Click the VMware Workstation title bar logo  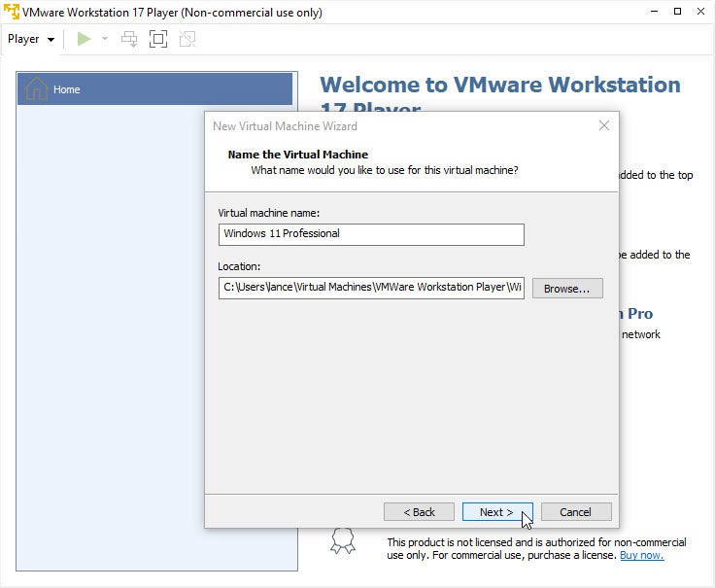coord(11,12)
